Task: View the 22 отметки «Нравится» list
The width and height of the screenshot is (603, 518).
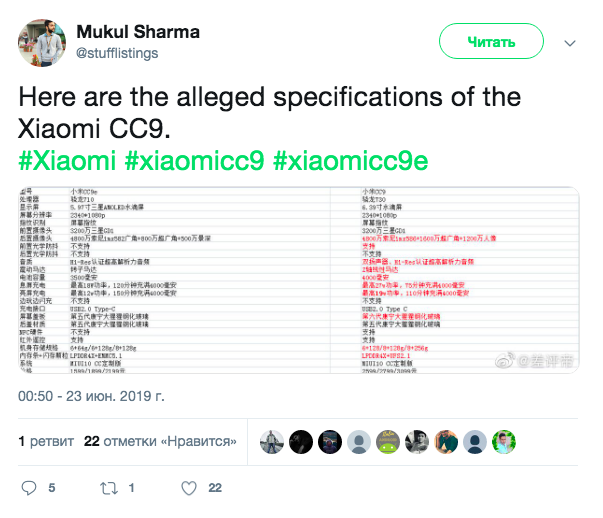Action: (x=160, y=441)
